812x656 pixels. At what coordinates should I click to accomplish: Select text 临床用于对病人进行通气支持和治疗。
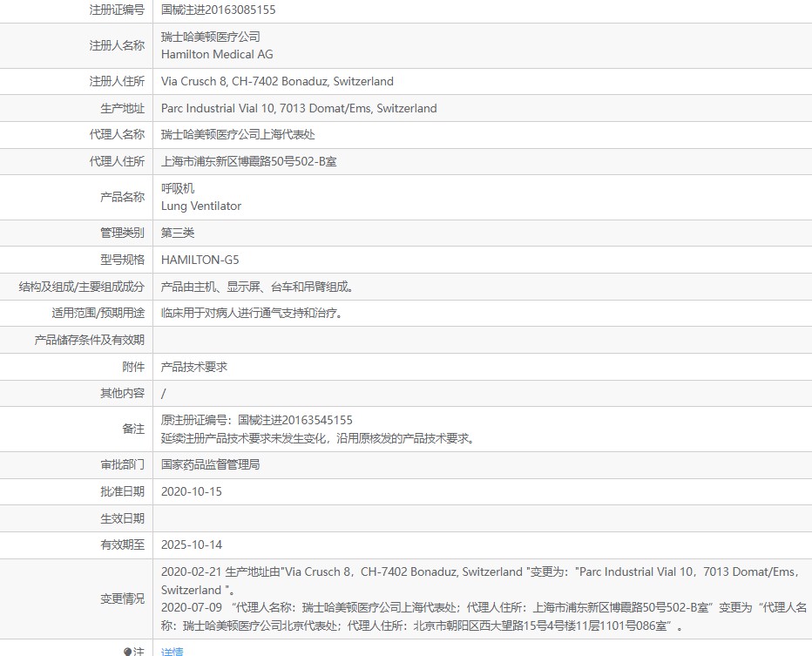(x=252, y=314)
